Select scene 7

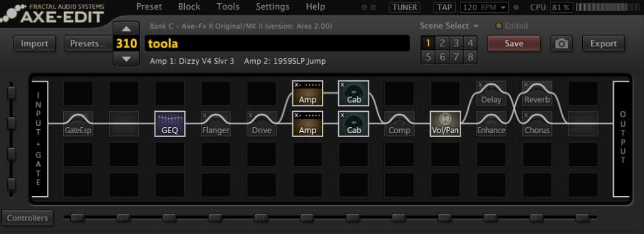[456, 57]
